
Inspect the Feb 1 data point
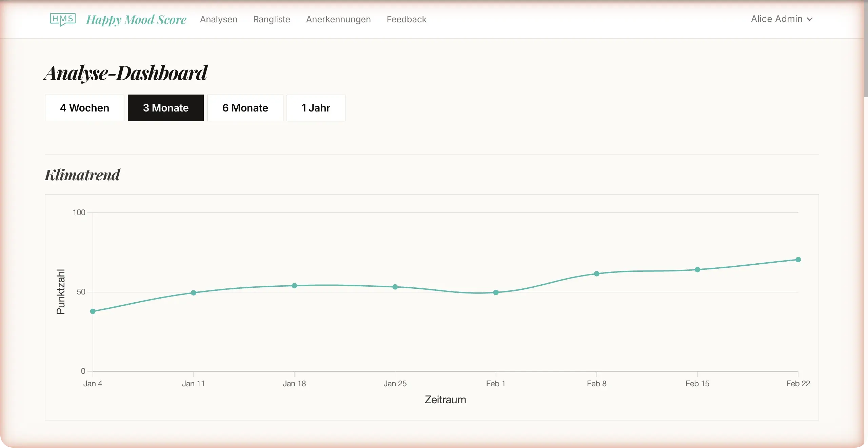click(x=495, y=292)
